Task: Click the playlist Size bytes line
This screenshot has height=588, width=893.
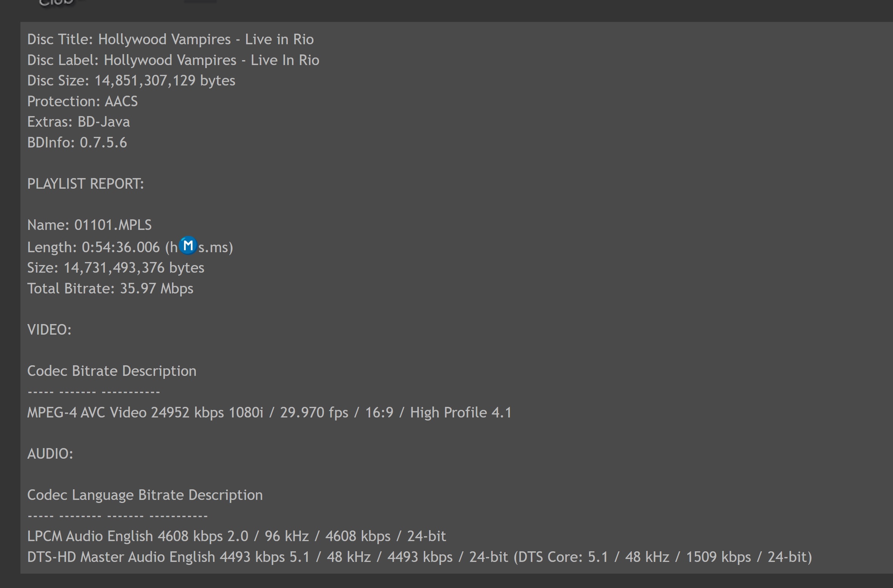Action: coord(116,268)
